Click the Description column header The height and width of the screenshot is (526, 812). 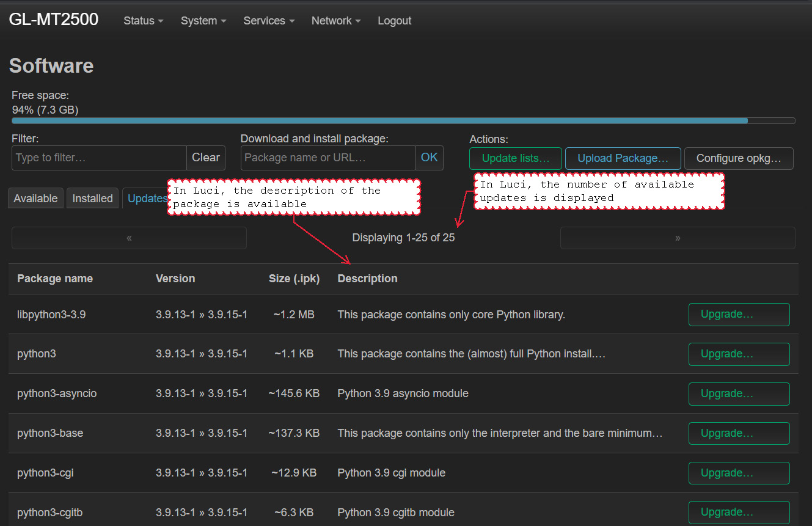click(x=367, y=279)
